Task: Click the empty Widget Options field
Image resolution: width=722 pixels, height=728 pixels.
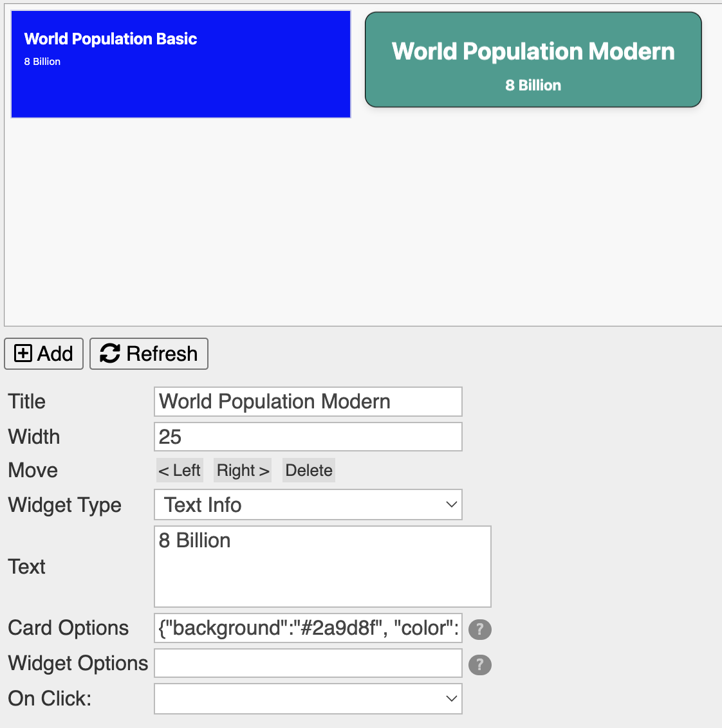Action: point(308,663)
